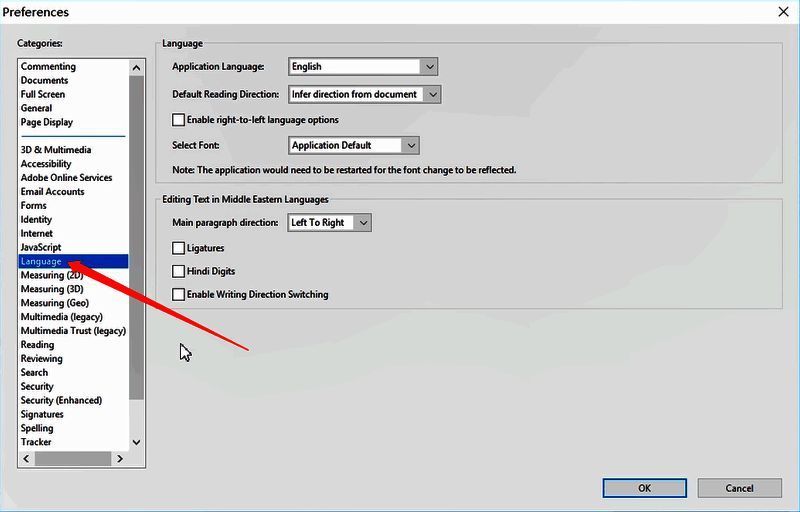This screenshot has height=512, width=800.
Task: Click categories list scroll right arrow
Action: [119, 458]
